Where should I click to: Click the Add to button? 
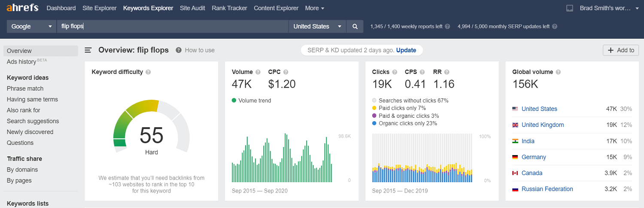(x=621, y=50)
